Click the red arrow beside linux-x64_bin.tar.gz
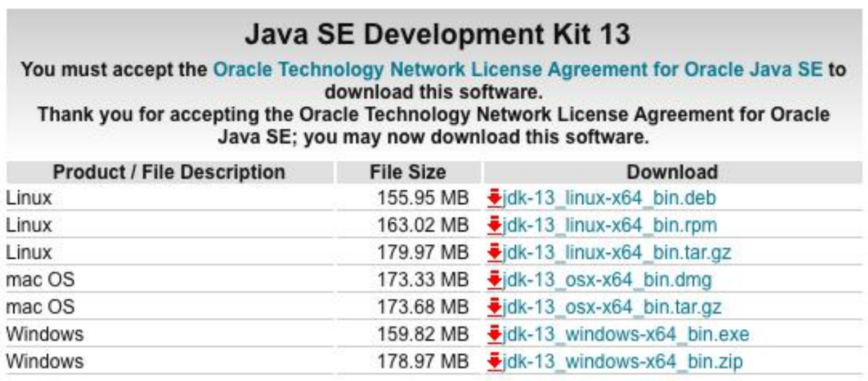The image size is (868, 381). [494, 252]
